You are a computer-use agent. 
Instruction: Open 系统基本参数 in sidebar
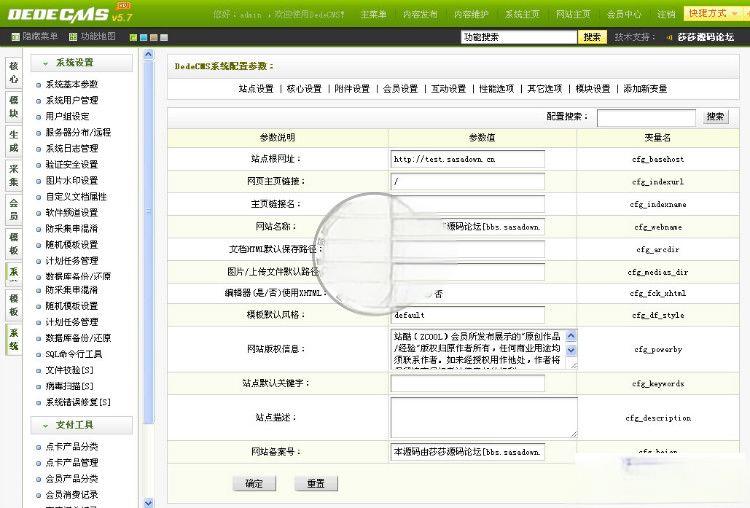(72, 85)
